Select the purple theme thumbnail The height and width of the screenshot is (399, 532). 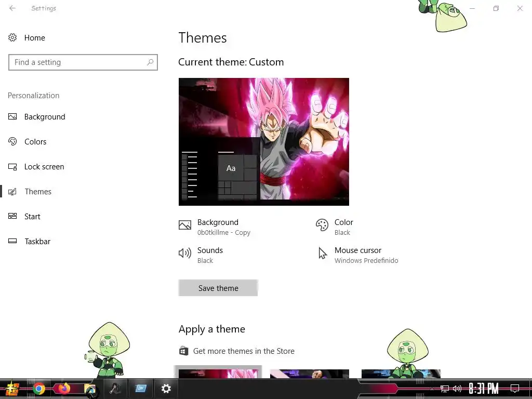(310, 374)
